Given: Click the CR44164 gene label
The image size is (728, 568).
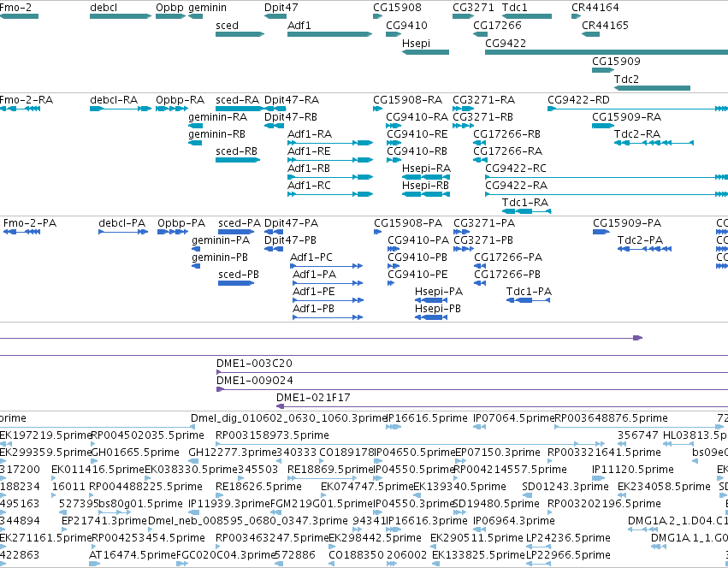Looking at the screenshot, I should 595,8.
